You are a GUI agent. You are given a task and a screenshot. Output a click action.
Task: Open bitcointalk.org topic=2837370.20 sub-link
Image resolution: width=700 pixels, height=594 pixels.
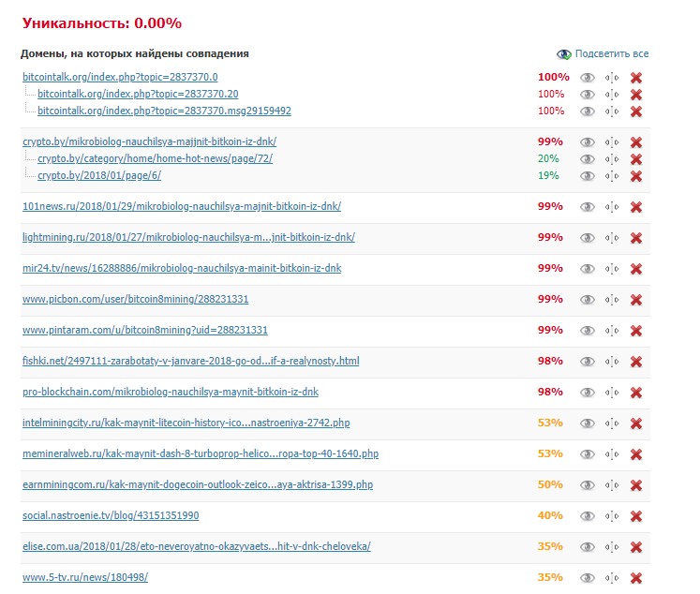[x=138, y=94]
